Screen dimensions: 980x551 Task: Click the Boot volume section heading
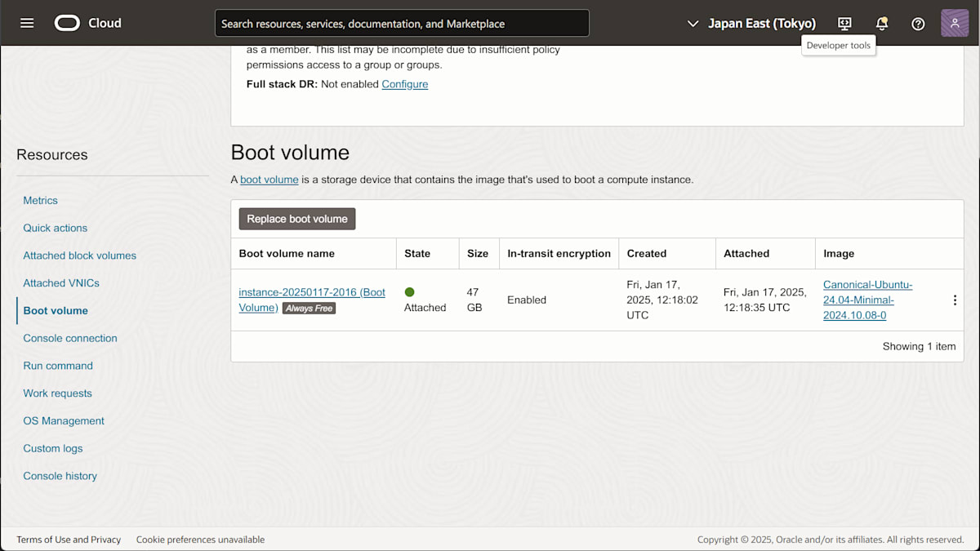290,153
